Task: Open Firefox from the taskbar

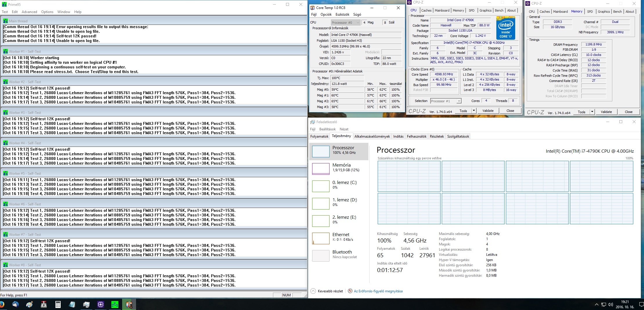Action: tap(1, 304)
